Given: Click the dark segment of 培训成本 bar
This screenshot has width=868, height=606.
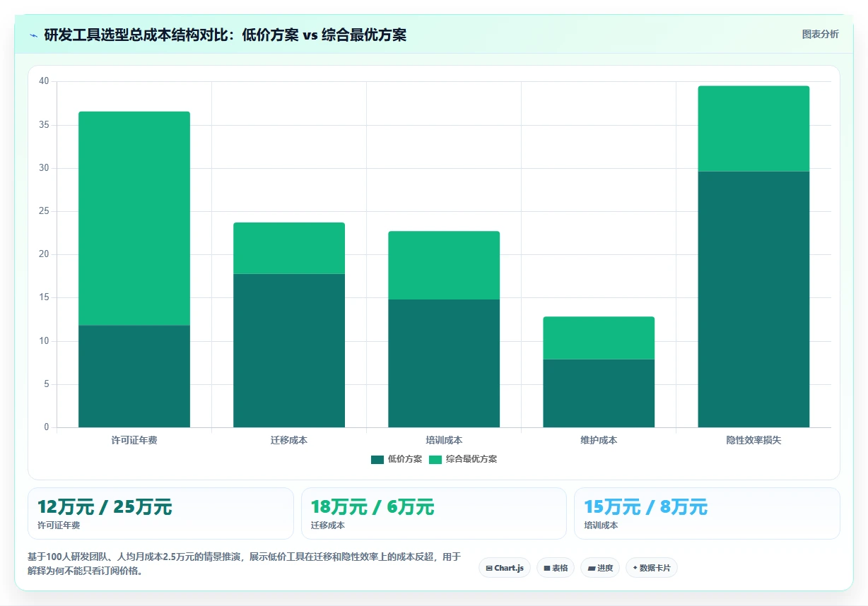Looking at the screenshot, I should (x=444, y=363).
